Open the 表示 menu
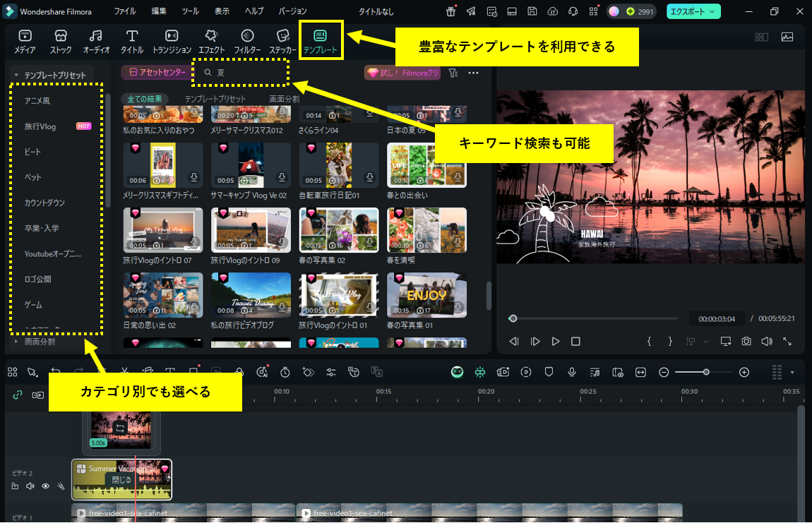Screen dimensions: 812x523 pos(222,11)
